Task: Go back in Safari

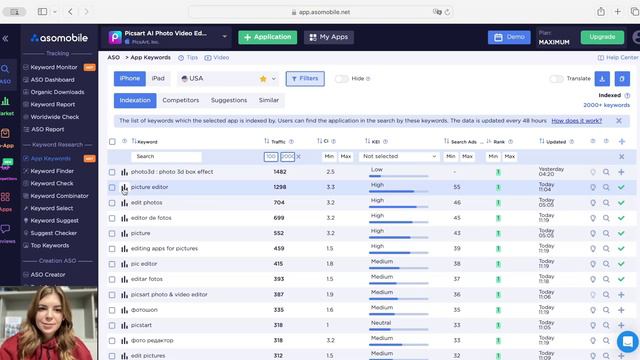Action: pyautogui.click(x=71, y=12)
